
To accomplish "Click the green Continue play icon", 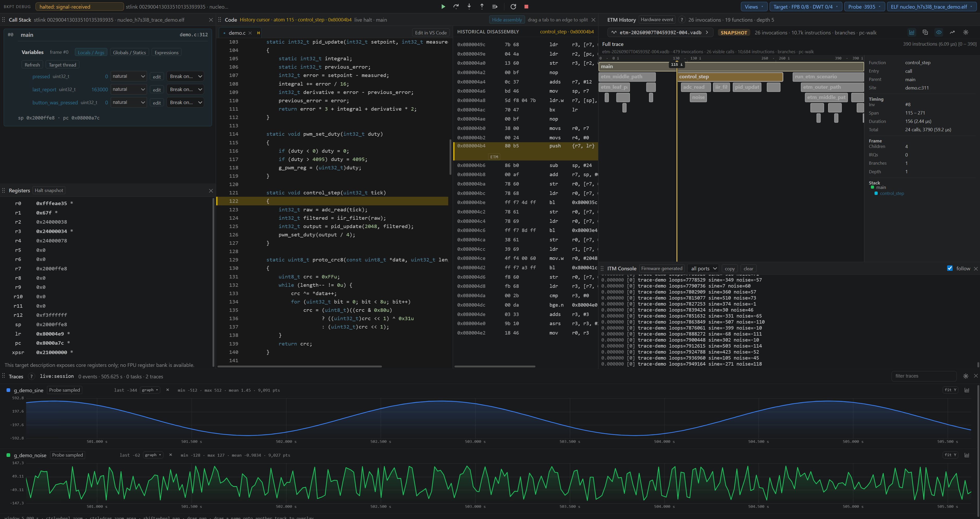I will point(443,7).
